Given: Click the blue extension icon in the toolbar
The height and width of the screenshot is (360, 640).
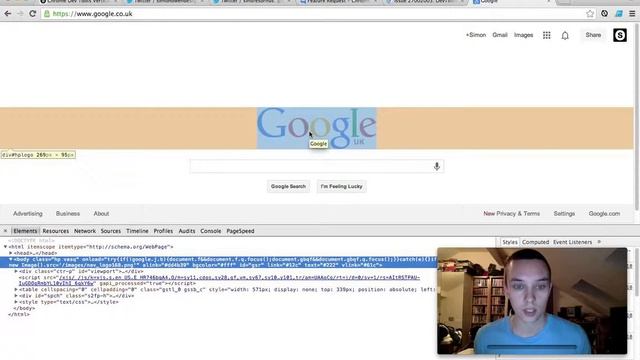Looking at the screenshot, I should 619,13.
